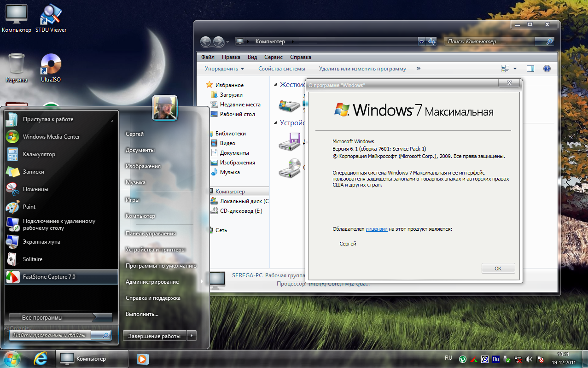
Task: Click the floppy drive icon in Explorer
Action: point(290,141)
